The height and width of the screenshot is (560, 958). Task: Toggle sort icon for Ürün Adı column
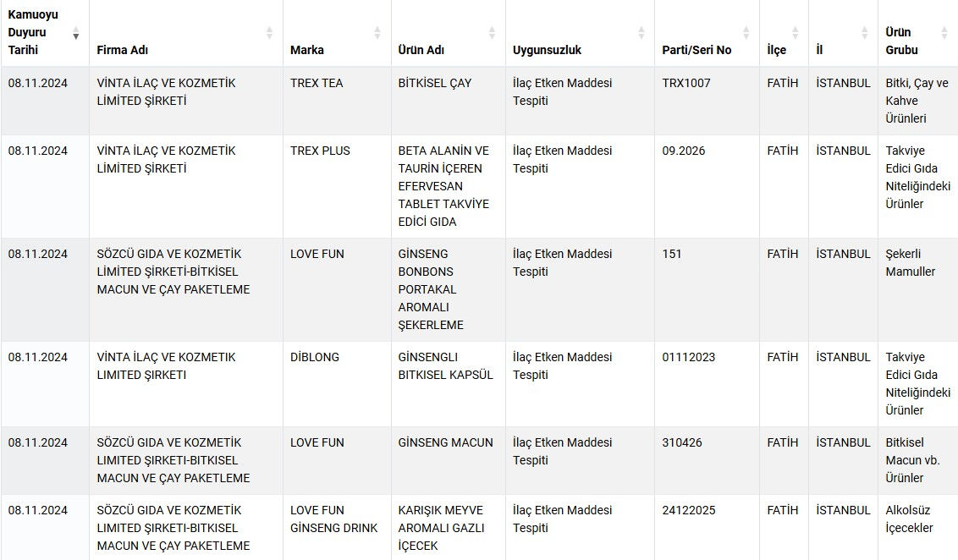pyautogui.click(x=492, y=33)
